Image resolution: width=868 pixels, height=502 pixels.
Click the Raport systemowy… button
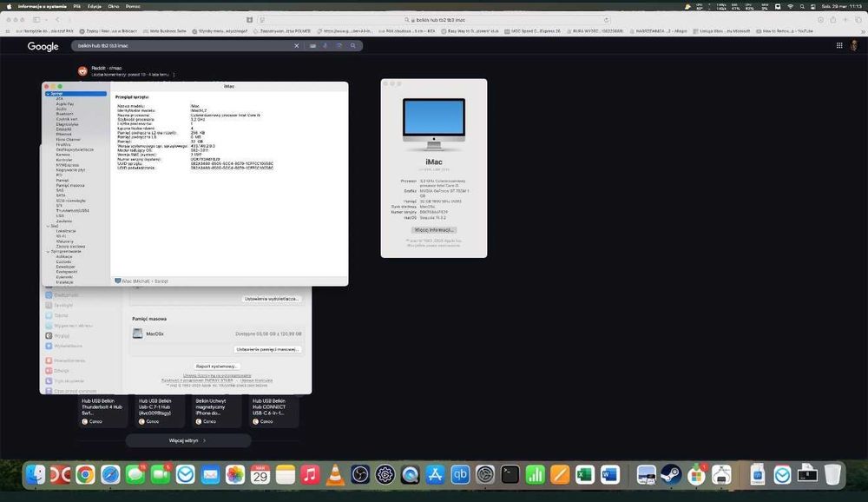pos(216,367)
